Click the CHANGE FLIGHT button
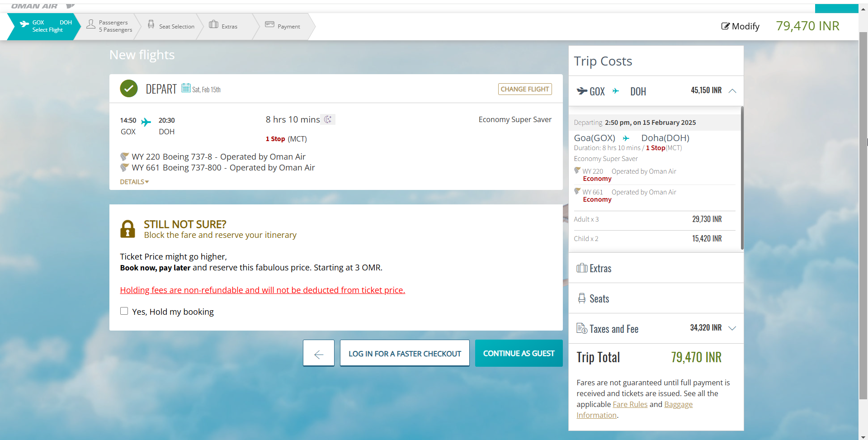 pos(525,89)
